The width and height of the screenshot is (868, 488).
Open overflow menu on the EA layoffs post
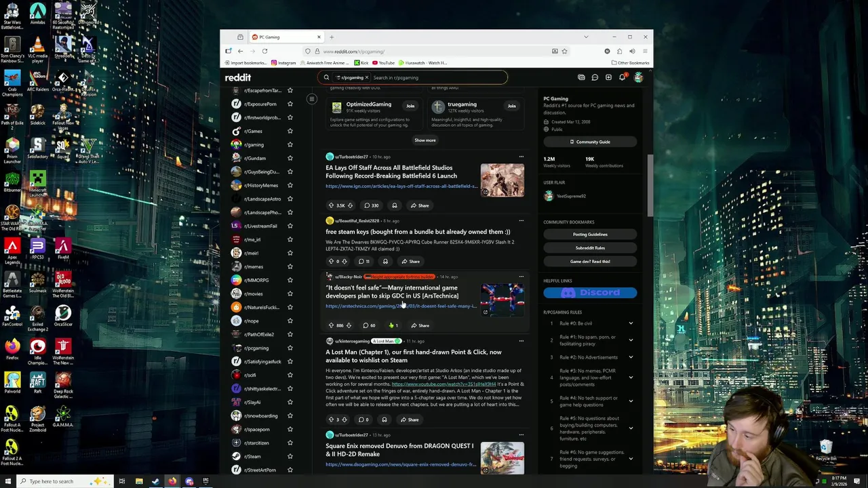coord(521,157)
